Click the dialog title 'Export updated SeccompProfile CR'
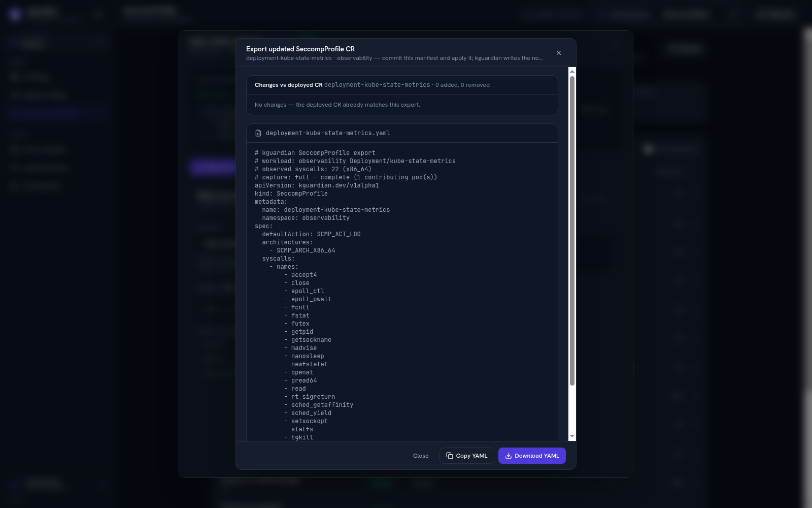Viewport: 812px width, 508px height. pos(300,49)
